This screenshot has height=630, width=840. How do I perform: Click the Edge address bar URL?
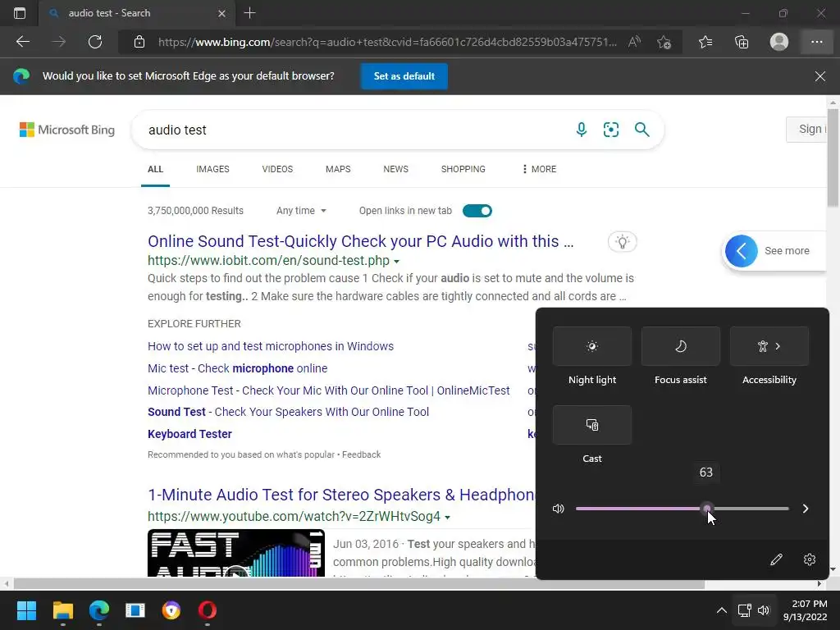[x=387, y=42]
